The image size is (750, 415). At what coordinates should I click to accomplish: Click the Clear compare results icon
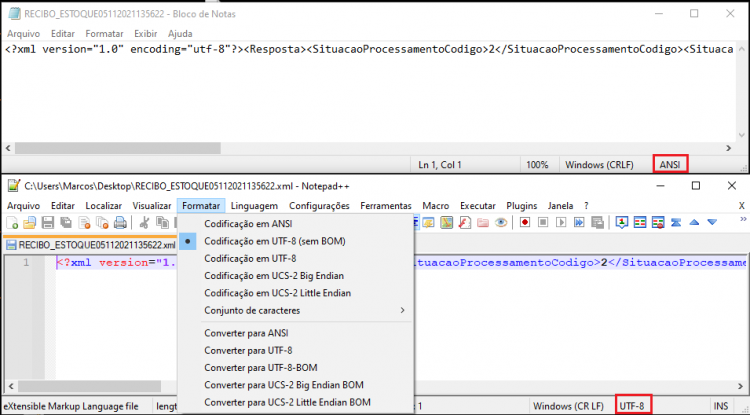[658, 222]
